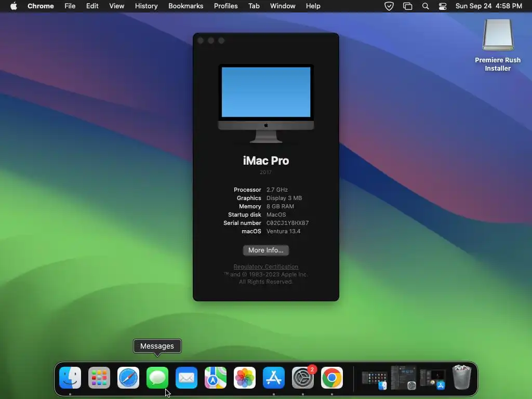Click the shield icon in menu bar
532x399 pixels.
tap(389, 6)
